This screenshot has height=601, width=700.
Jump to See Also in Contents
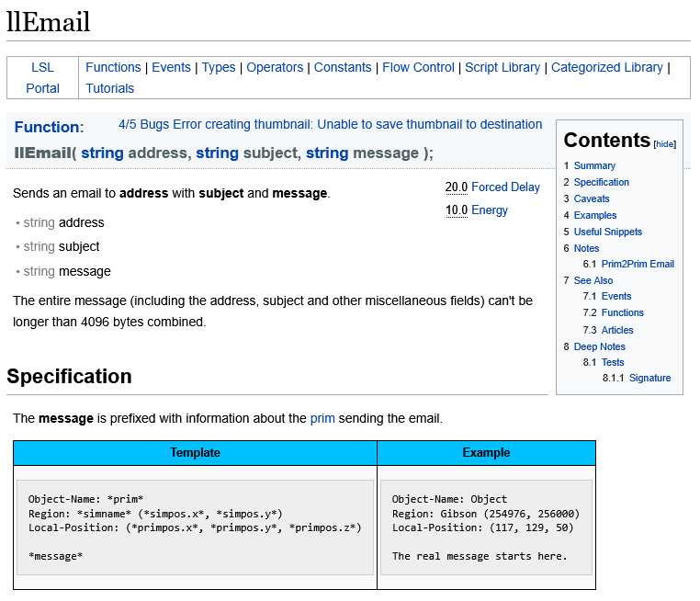coord(593,280)
